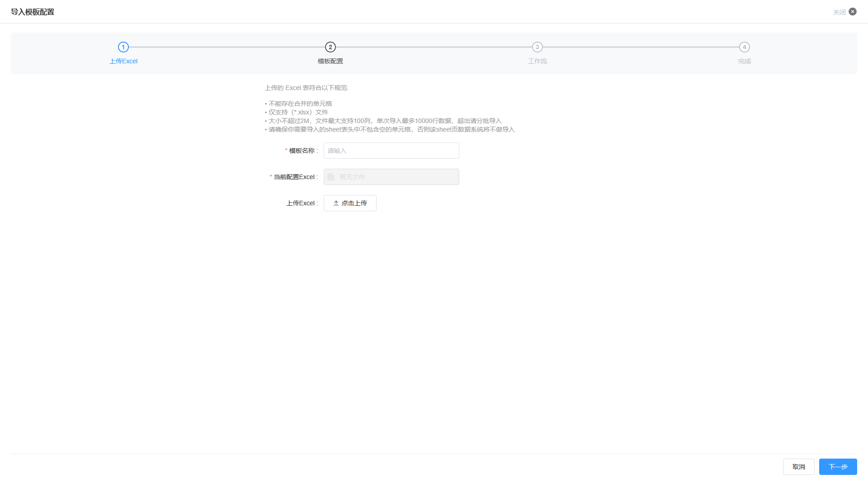
Task: Click the 工作流 step label
Action: [x=538, y=61]
